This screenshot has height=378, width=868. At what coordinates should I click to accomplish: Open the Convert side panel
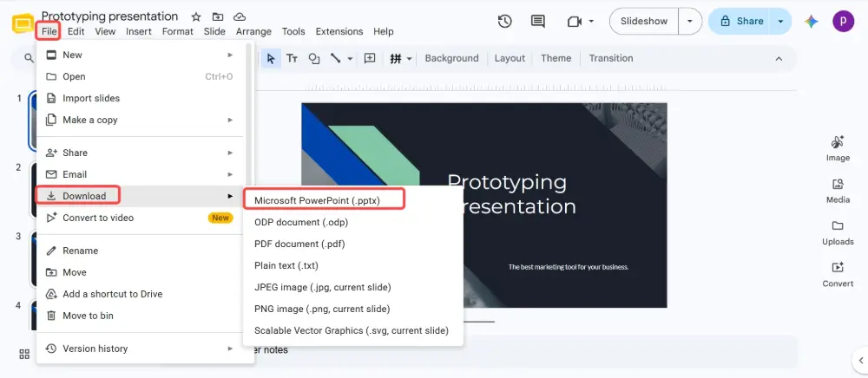click(x=838, y=275)
